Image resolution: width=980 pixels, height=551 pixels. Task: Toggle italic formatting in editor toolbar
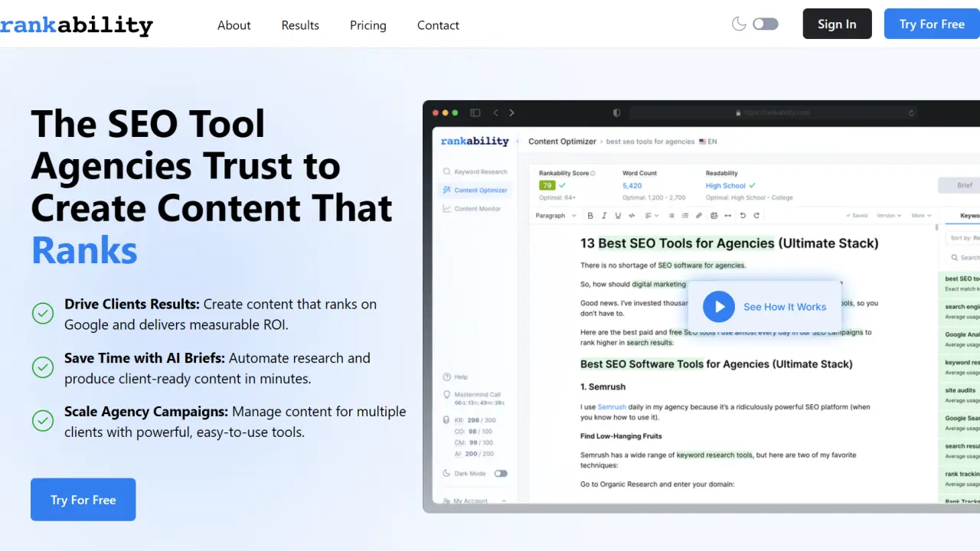tap(604, 216)
